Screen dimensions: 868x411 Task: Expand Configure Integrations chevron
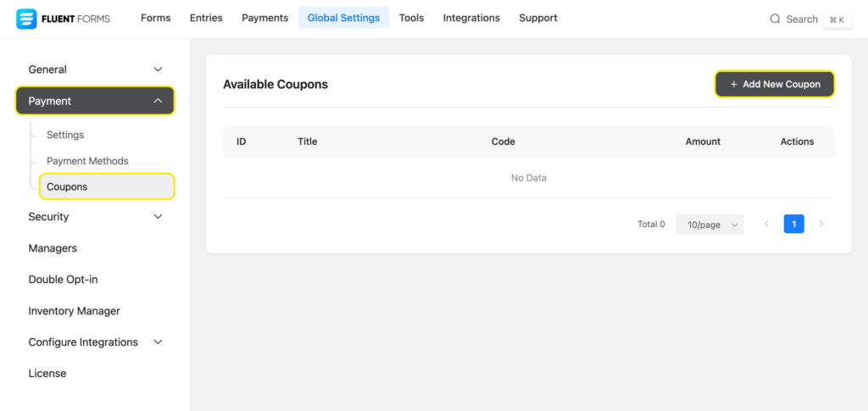(x=158, y=342)
